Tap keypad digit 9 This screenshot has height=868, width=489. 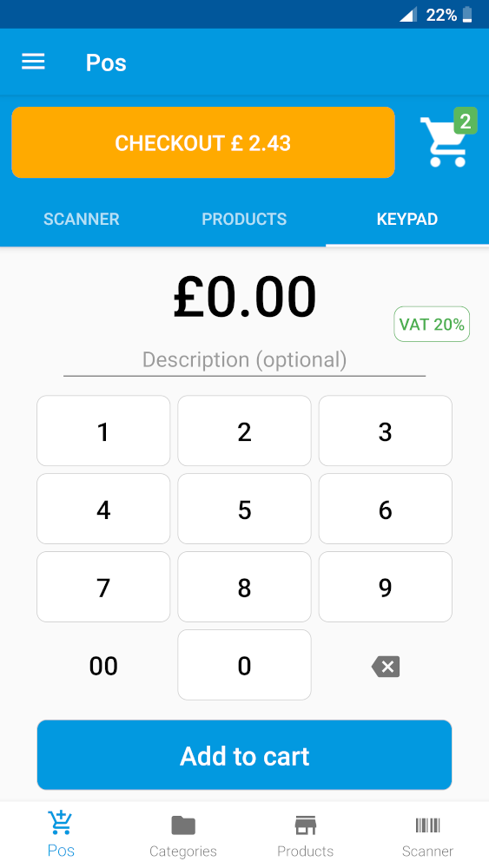(386, 587)
